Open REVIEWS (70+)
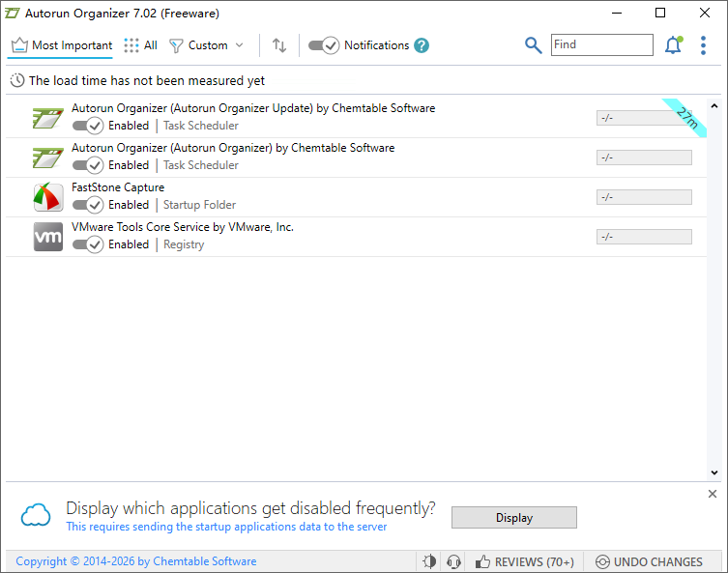Viewport: 728px width, 573px height. (x=525, y=561)
